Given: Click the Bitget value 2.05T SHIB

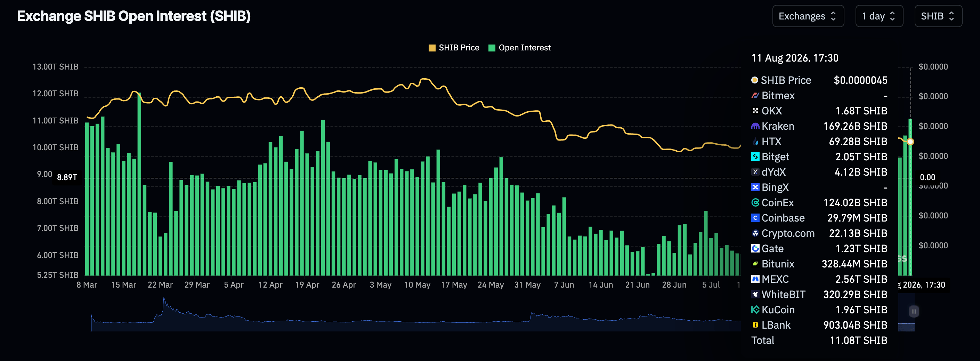Looking at the screenshot, I should (x=861, y=157).
